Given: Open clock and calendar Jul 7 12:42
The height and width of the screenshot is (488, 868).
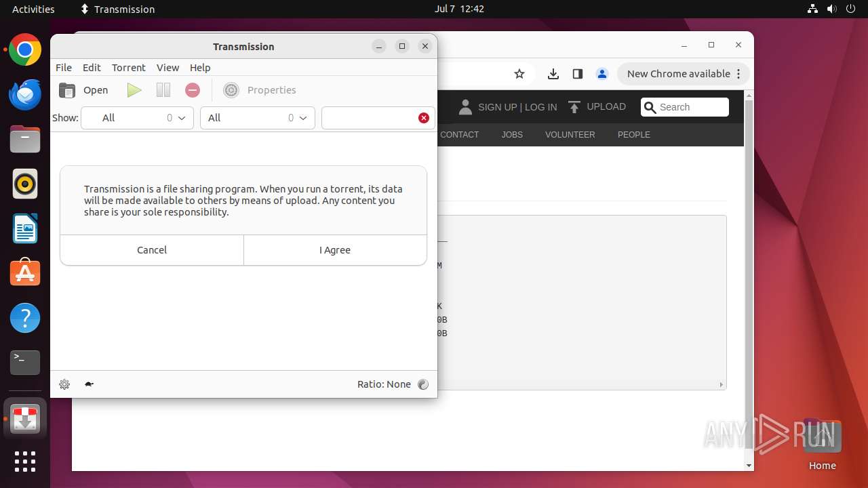Looking at the screenshot, I should point(459,9).
